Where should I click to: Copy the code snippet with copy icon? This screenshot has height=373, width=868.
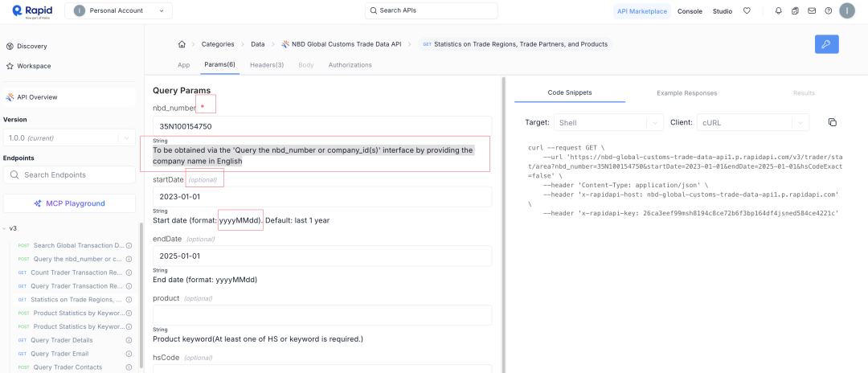pyautogui.click(x=832, y=122)
